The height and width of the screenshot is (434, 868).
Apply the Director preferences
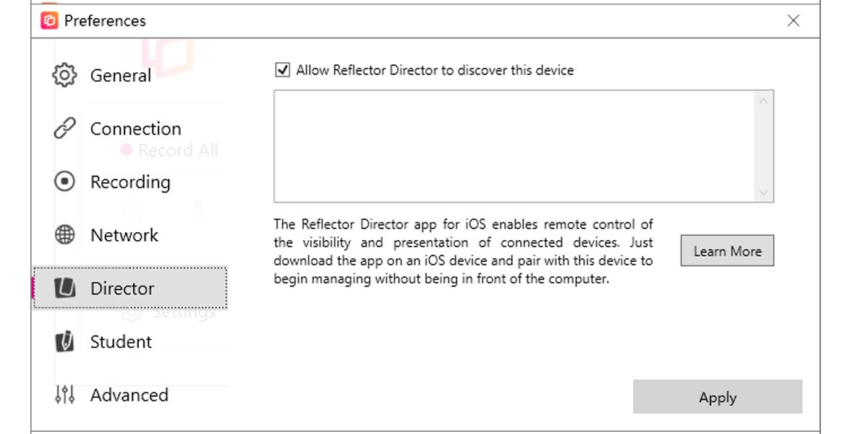718,397
